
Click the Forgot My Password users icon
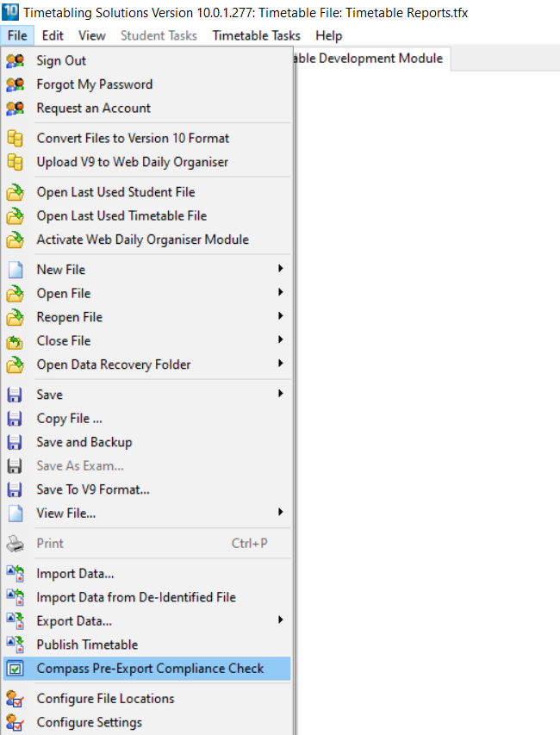coord(15,84)
